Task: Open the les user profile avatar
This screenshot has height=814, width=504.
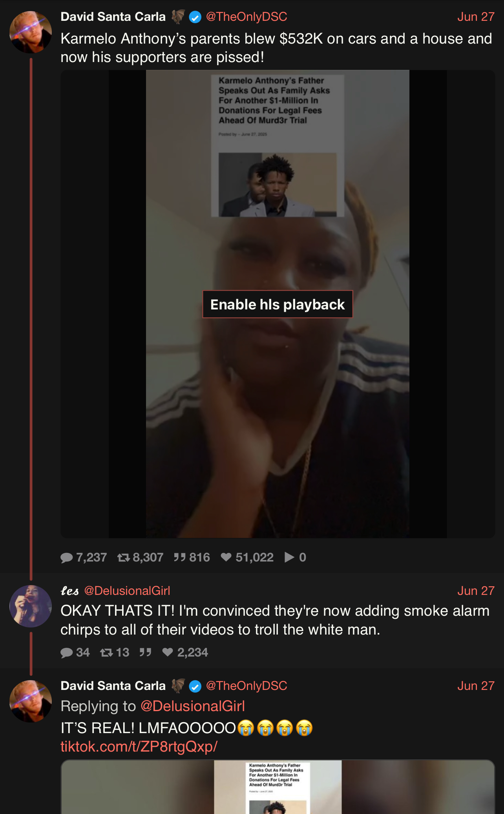Action: (31, 606)
